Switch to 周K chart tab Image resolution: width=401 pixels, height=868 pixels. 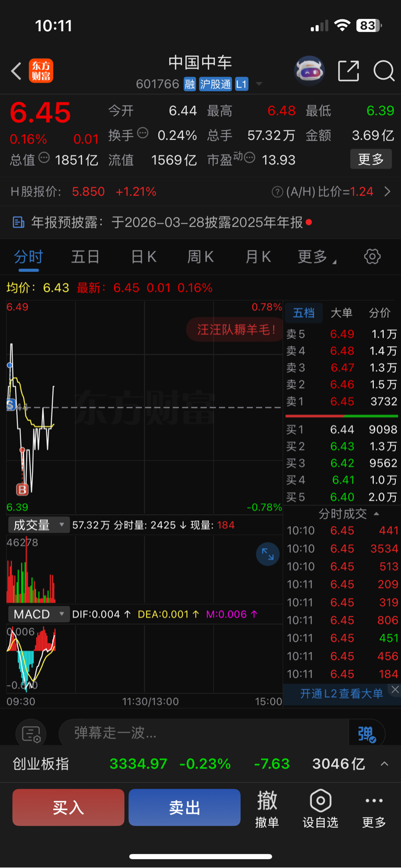(x=200, y=257)
